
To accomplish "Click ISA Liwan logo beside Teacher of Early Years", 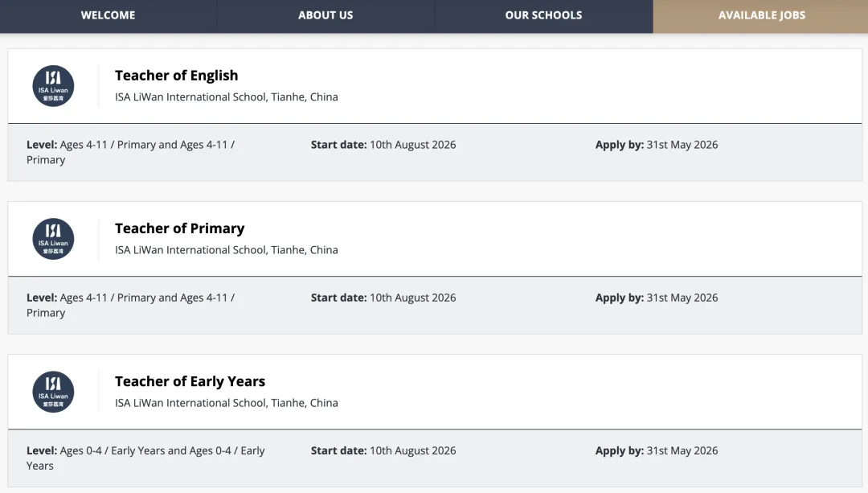I will (x=53, y=392).
